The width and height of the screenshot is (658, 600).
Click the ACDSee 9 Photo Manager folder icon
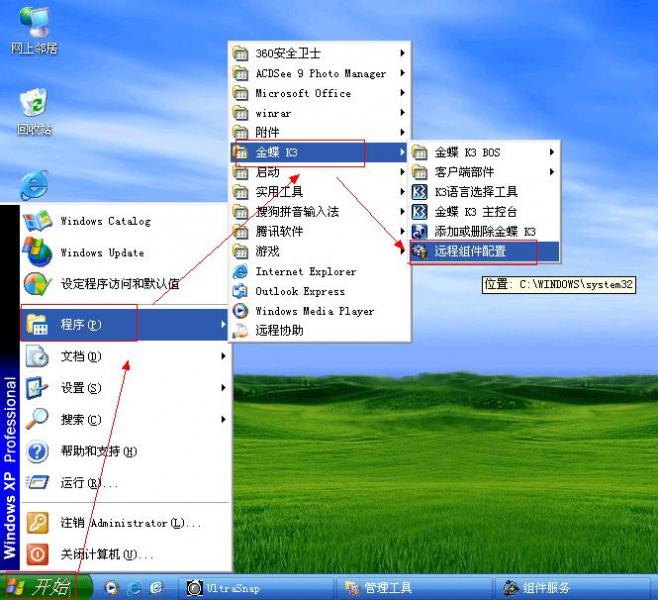[240, 73]
